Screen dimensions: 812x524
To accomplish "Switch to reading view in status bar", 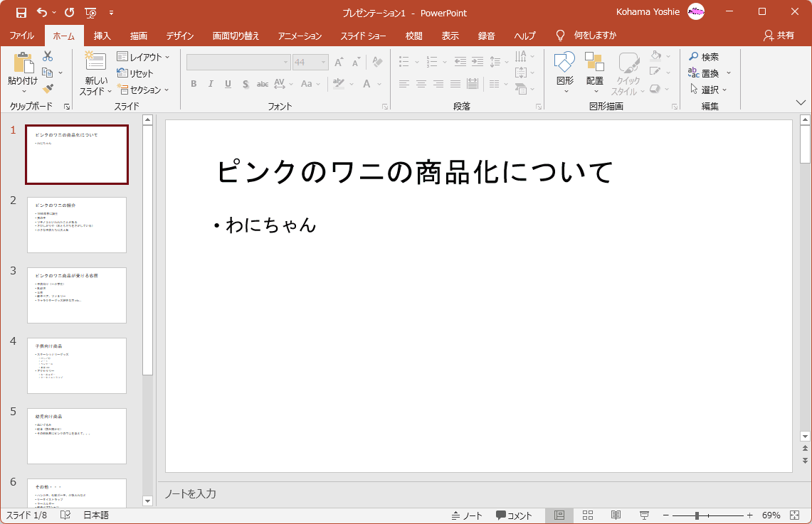I will coord(616,515).
